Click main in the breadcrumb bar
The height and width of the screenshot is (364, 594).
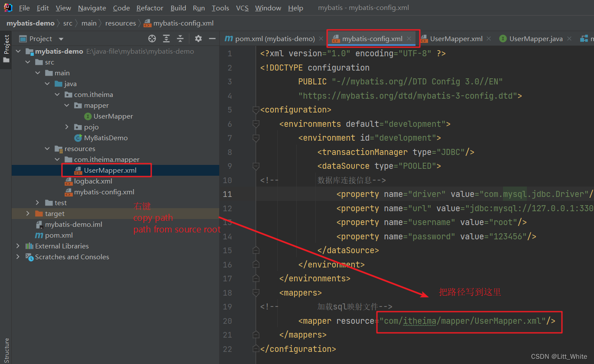(89, 23)
